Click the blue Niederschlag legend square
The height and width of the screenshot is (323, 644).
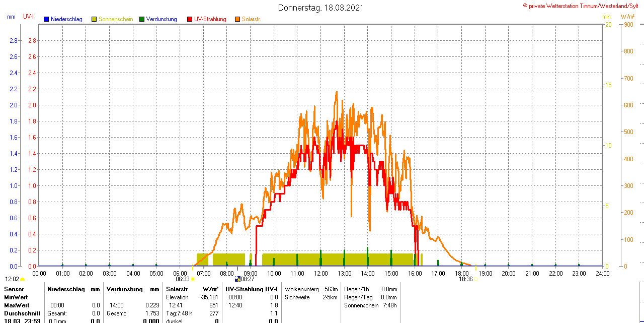pos(46,19)
